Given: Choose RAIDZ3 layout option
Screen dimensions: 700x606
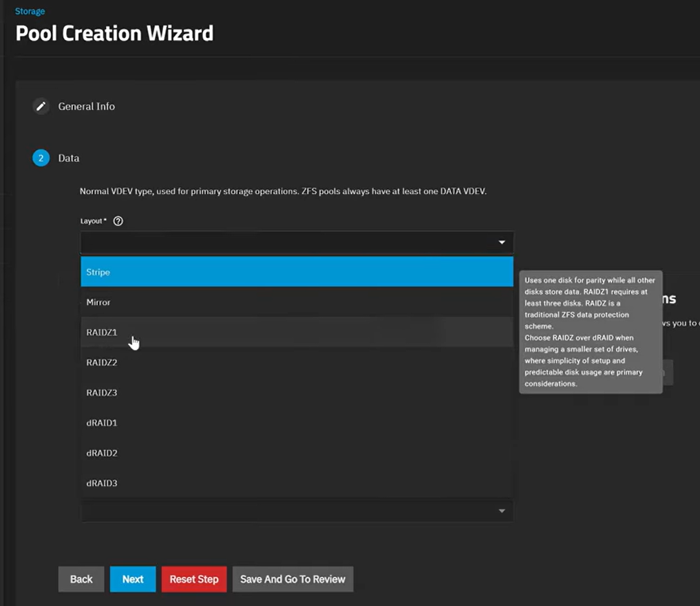Looking at the screenshot, I should click(297, 393).
